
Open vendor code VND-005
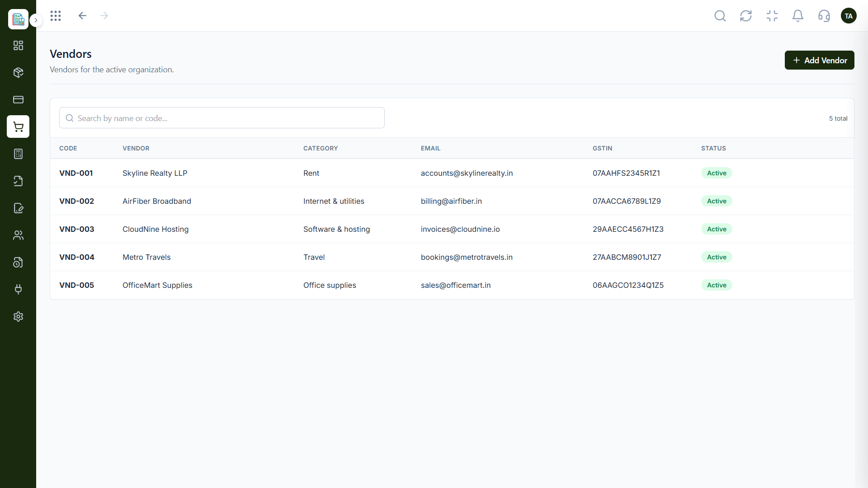point(76,285)
